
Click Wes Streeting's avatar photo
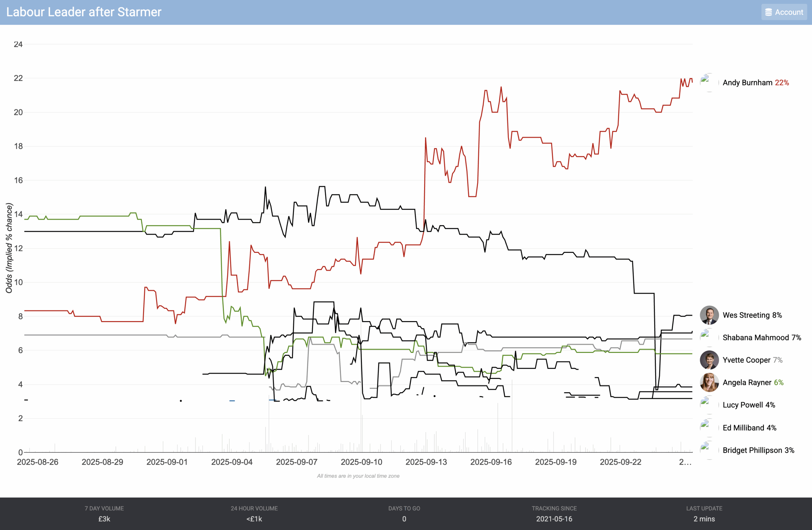(x=709, y=315)
